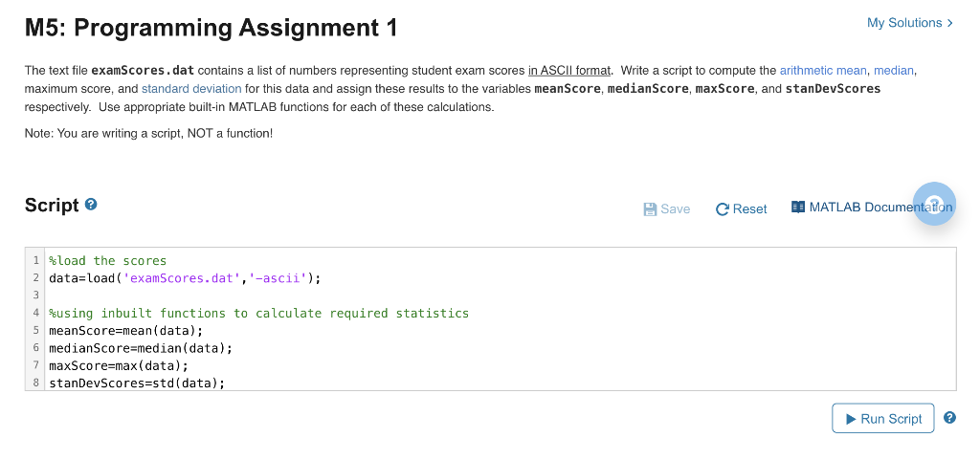This screenshot has height=460, width=980.
Task: Click empty line 3 in the editor
Action: 500,296
